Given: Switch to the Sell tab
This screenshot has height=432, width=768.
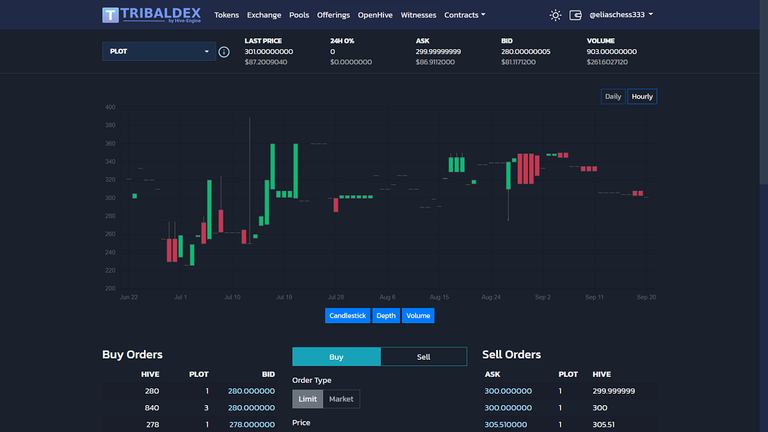Looking at the screenshot, I should pyautogui.click(x=423, y=356).
